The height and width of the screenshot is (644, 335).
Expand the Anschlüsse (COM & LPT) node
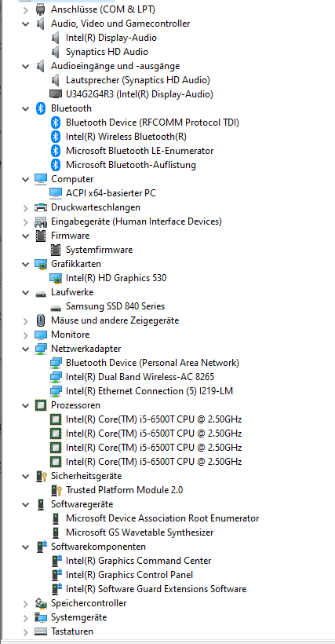(x=26, y=9)
